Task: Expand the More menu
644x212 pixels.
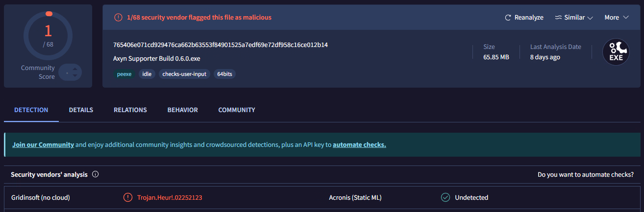Action: pos(616,18)
